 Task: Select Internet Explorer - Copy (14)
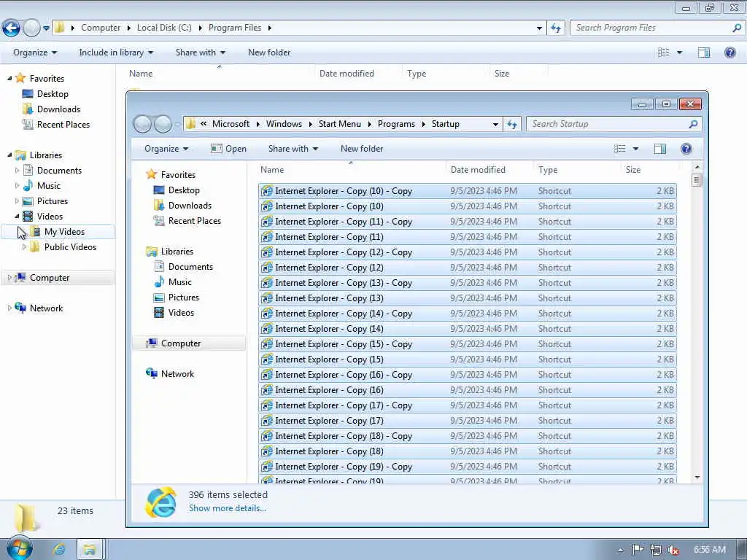tap(468, 329)
